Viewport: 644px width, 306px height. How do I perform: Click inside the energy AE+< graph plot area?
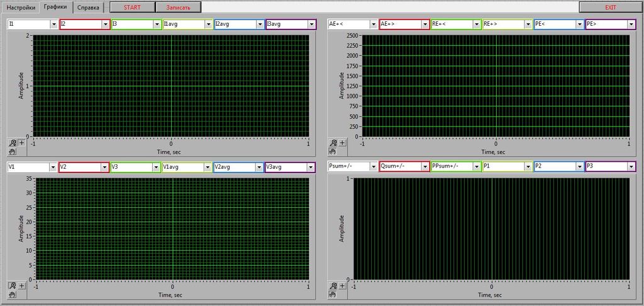coord(496,86)
